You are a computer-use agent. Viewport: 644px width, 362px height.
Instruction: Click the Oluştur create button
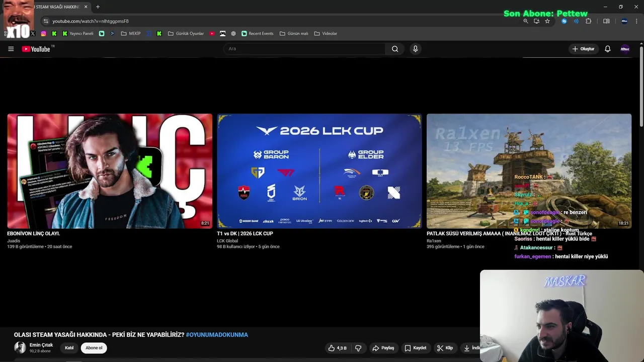click(x=584, y=49)
